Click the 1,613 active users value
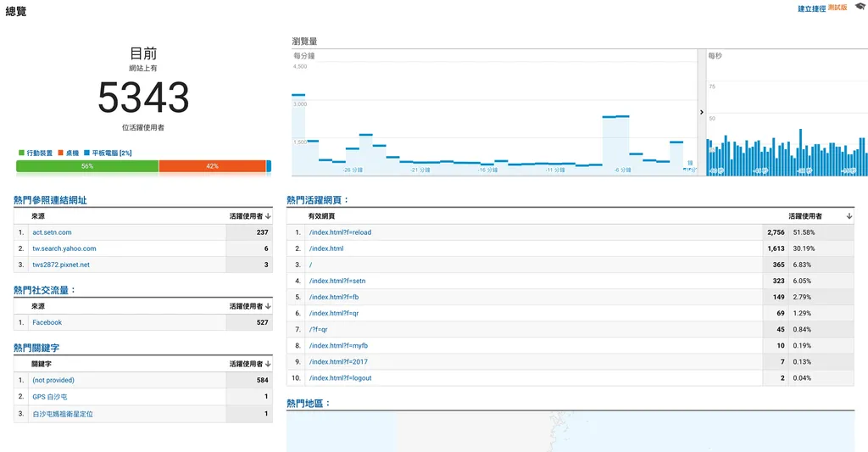The height and width of the screenshot is (452, 868). [776, 248]
